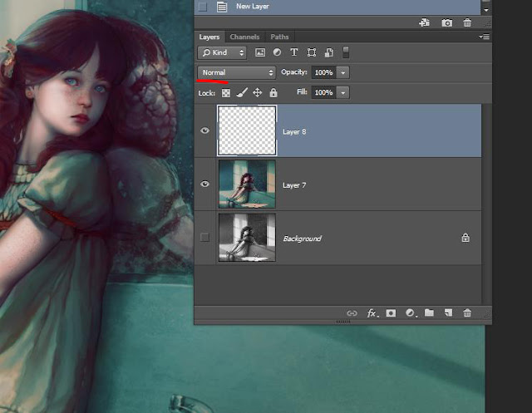This screenshot has height=413, width=532.
Task: Click the layer style fx icon
Action: [372, 313]
